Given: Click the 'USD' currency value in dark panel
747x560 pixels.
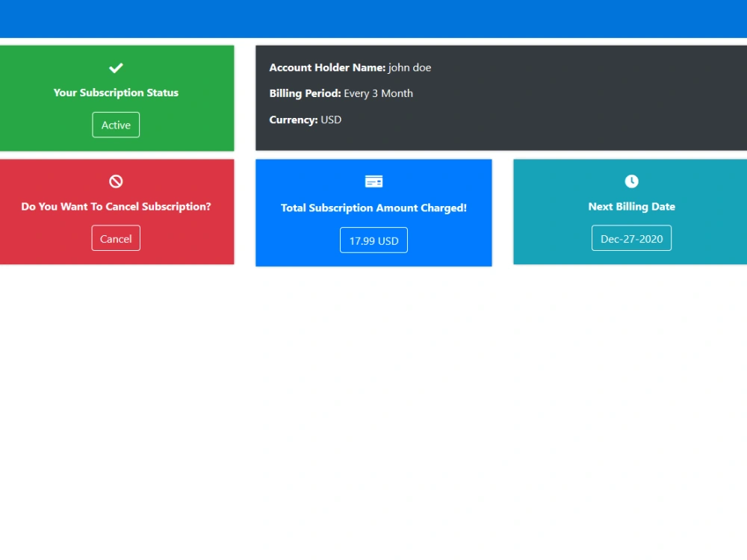Looking at the screenshot, I should pos(331,119).
